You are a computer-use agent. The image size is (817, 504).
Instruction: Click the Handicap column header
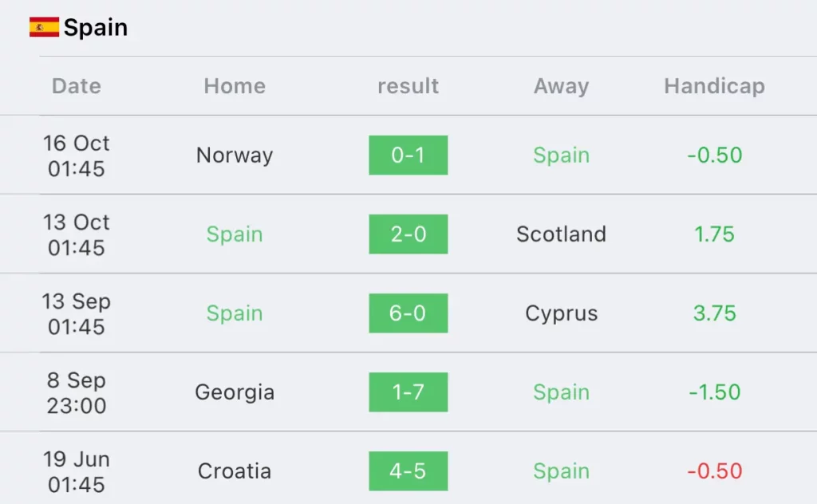714,86
